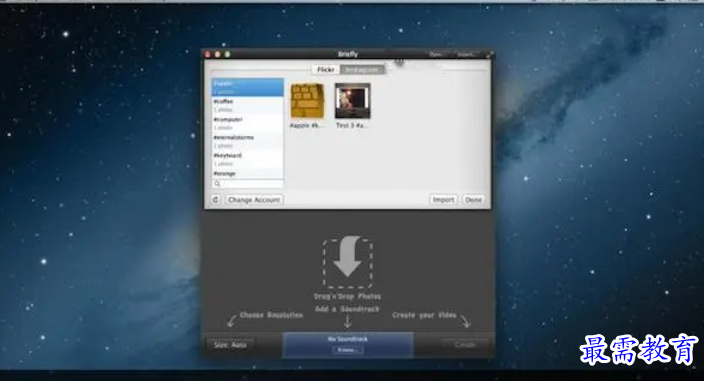Click the Create video button

[465, 345]
